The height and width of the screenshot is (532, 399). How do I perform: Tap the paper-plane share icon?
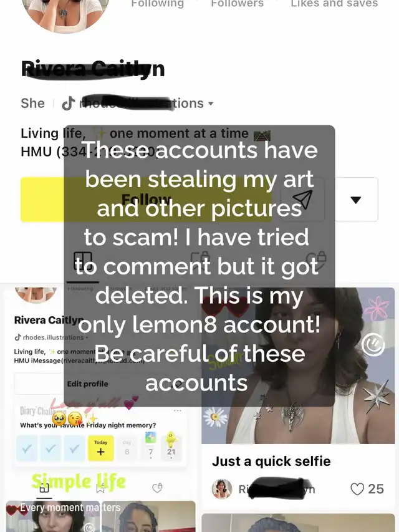302,200
